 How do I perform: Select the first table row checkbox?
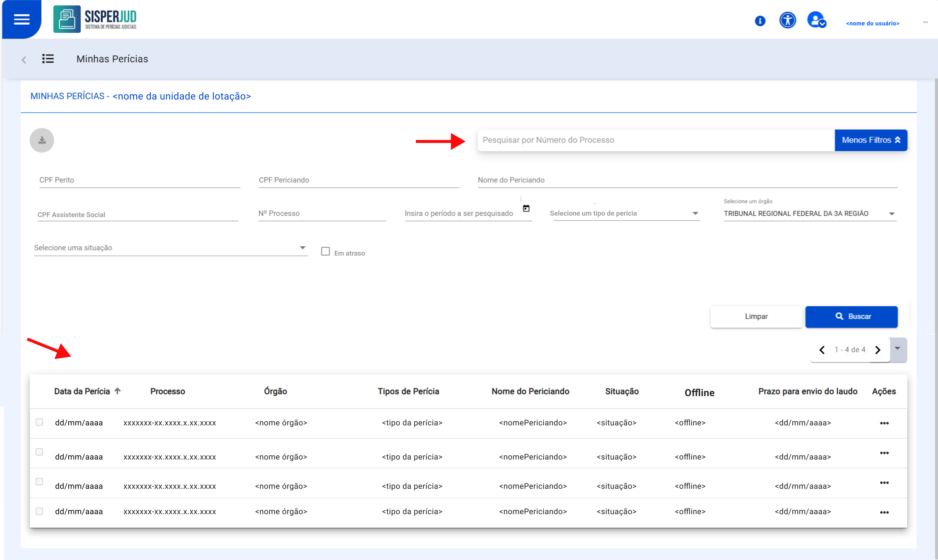39,422
